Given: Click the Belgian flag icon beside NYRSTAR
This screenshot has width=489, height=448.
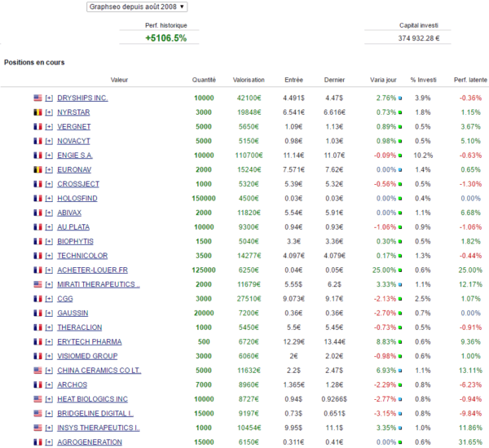Looking at the screenshot, I should click(37, 112).
